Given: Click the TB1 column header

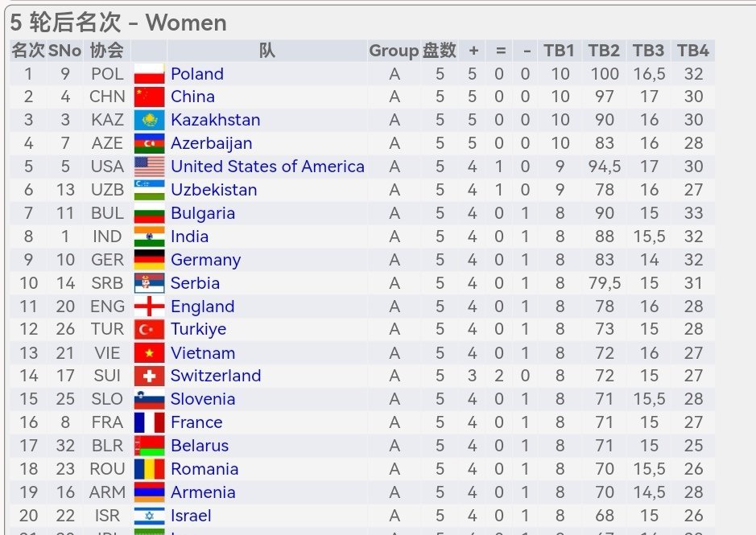Looking at the screenshot, I should (560, 51).
